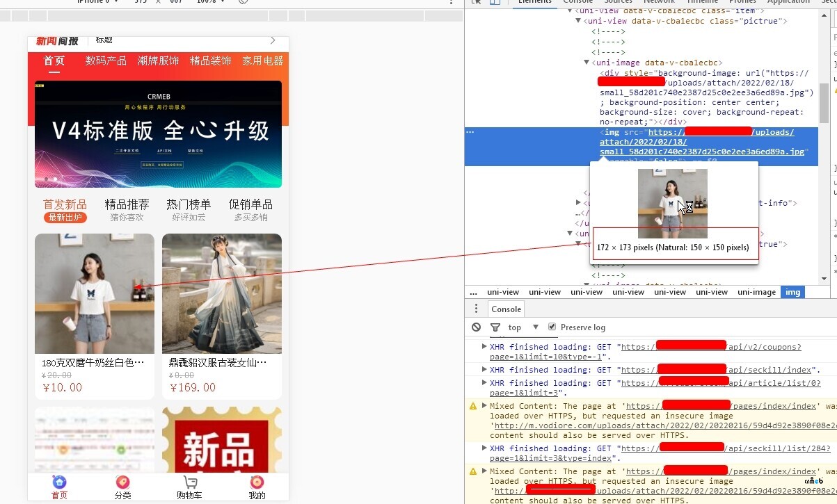Viewport: 837px width, 504px height.
Task: Select the Console drawer tab
Action: click(507, 309)
